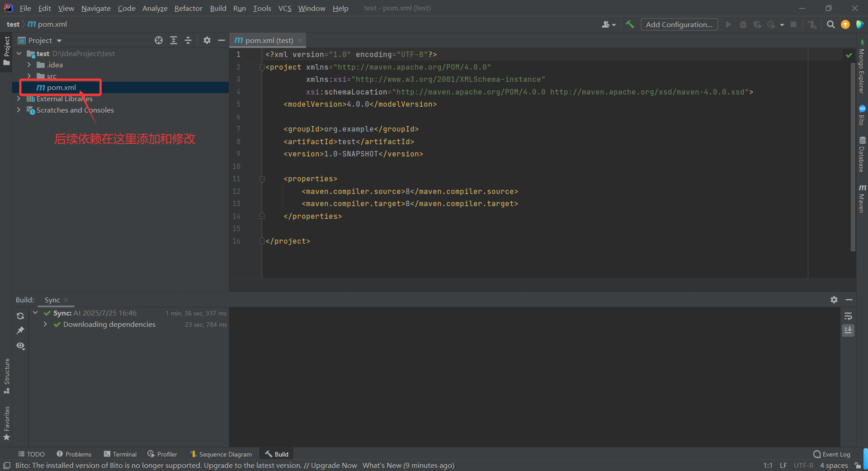Open the Event Log
The height and width of the screenshot is (471, 868).
(x=832, y=454)
